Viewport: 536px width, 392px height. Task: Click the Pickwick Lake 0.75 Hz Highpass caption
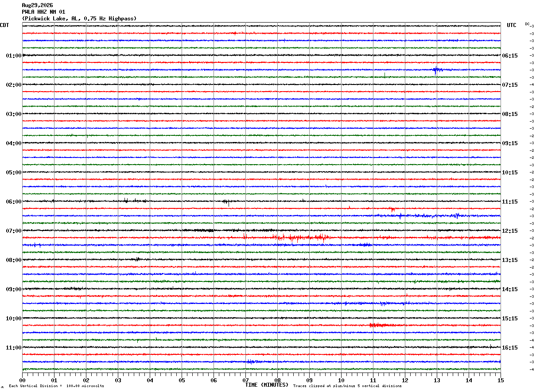point(79,19)
